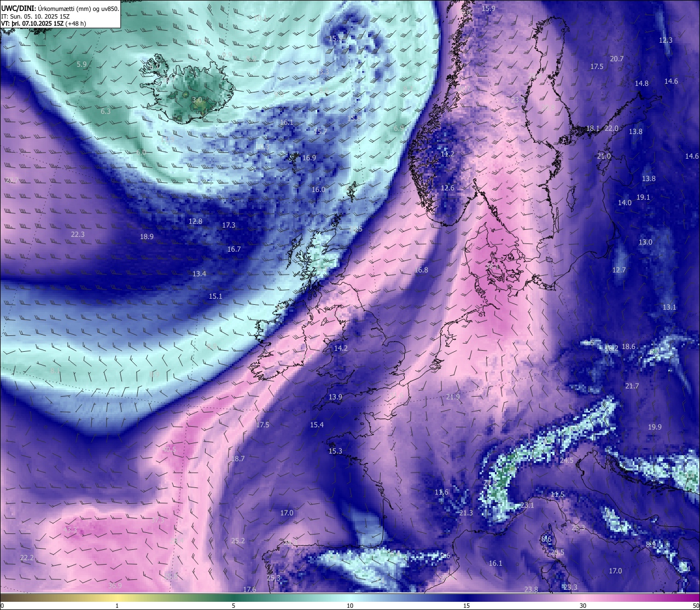
Task: Select the 13.0 value label
Action: (x=645, y=242)
